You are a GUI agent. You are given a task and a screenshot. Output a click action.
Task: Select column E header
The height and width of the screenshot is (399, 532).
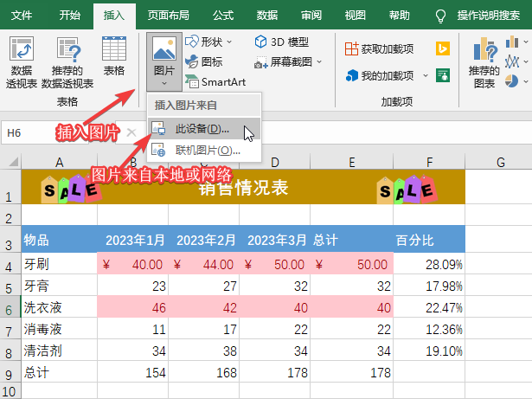(352, 162)
